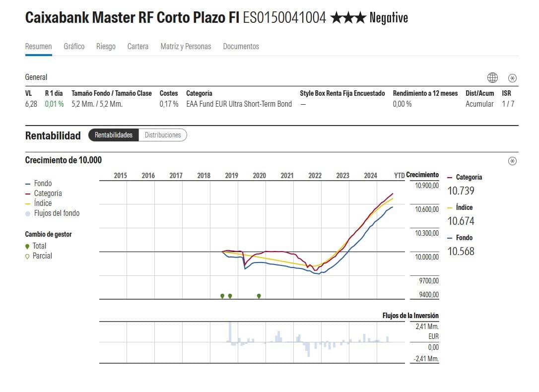Screen dimensions: 539x392
Task: Click the fund size 5,2 Mm. / 5,2 Mm.
Action: (x=97, y=104)
